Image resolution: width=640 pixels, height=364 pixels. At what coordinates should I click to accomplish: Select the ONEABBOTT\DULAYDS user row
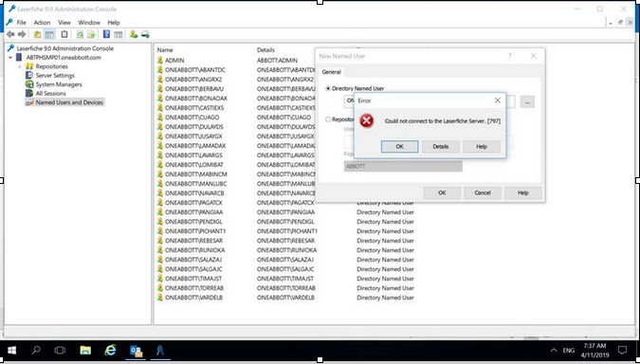pyautogui.click(x=193, y=126)
